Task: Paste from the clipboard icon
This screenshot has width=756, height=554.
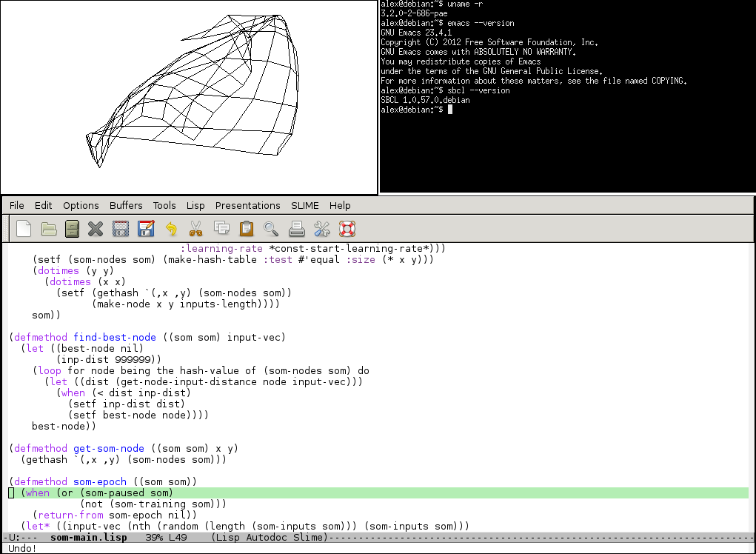Action: tap(247, 229)
